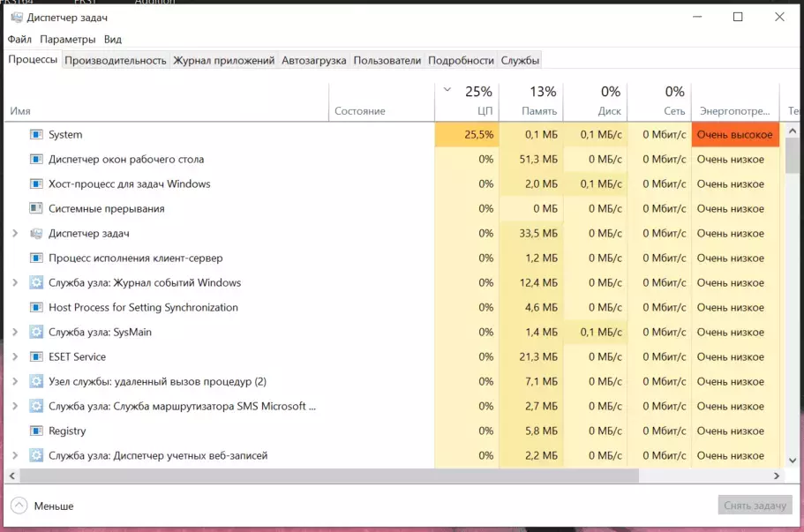
Task: Click the Task Manager title bar icon
Action: 17,18
